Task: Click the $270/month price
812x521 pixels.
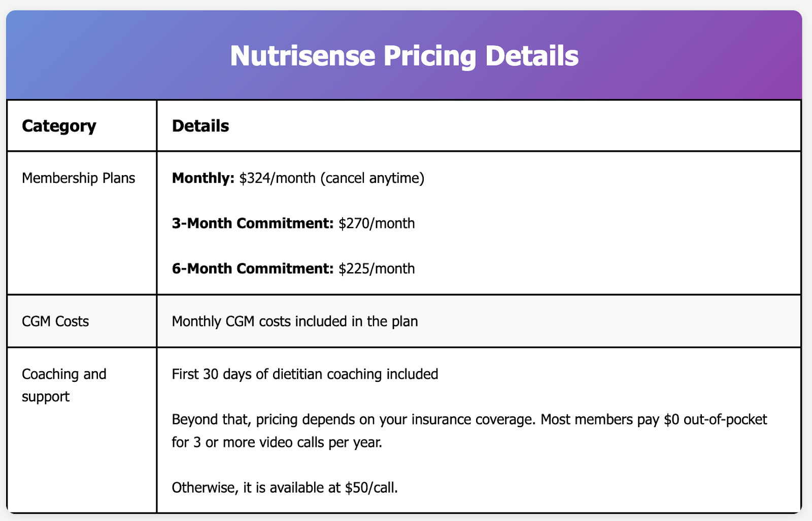Action: (x=377, y=223)
